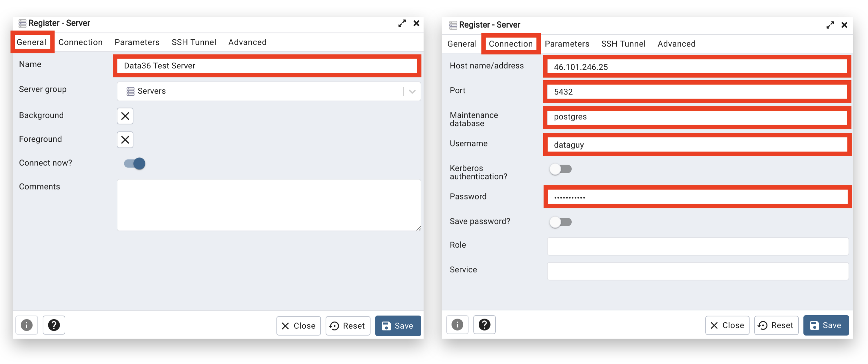Click info icon in left dialog
Screen dimensions: 868x364
[x=27, y=325]
